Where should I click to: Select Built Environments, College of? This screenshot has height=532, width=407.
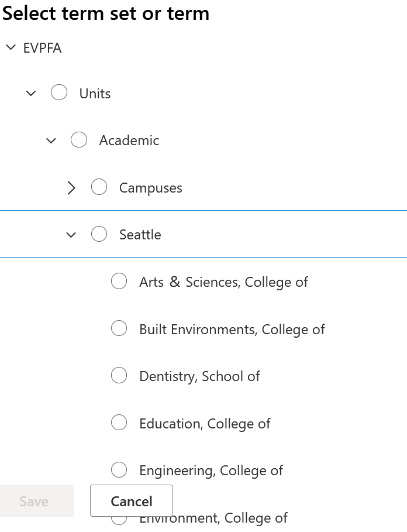pyautogui.click(x=119, y=328)
